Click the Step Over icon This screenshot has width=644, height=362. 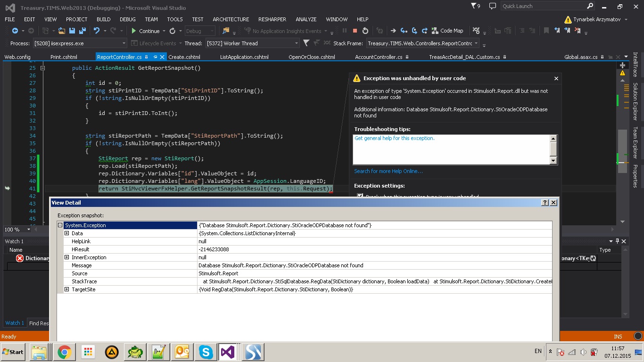point(414,31)
